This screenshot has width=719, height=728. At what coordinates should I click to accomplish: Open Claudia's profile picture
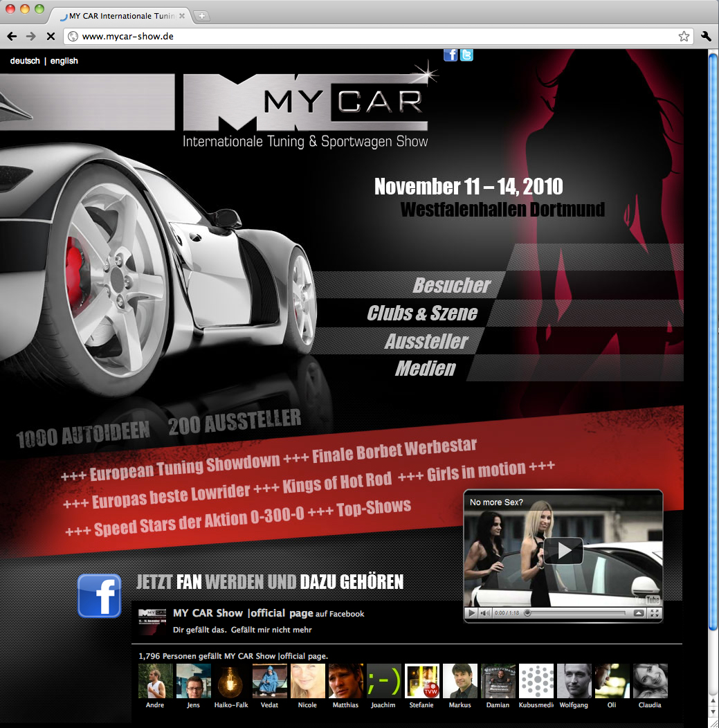pyautogui.click(x=650, y=681)
